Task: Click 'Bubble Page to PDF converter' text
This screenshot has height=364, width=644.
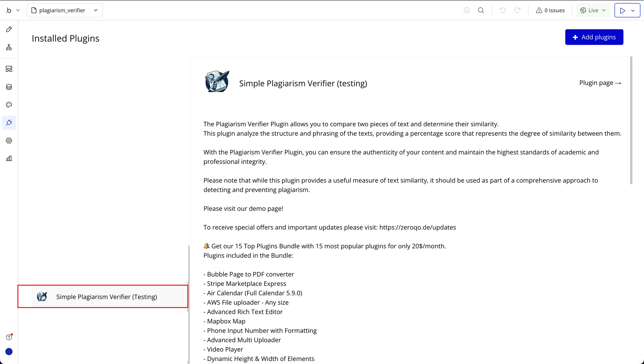Action: coord(250,274)
